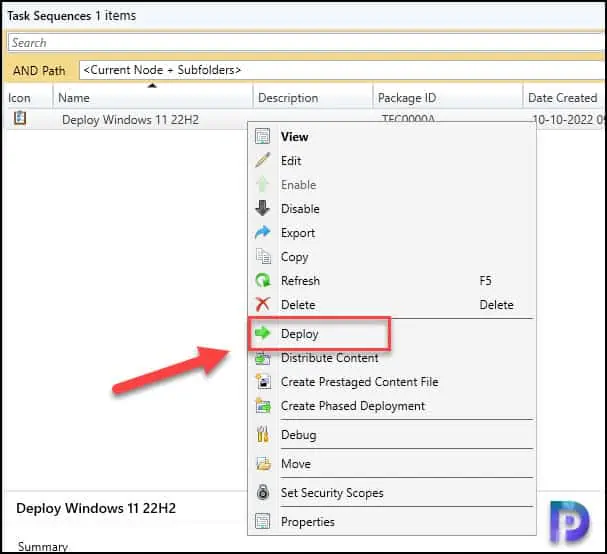Sort by the Name column header

[x=153, y=98]
